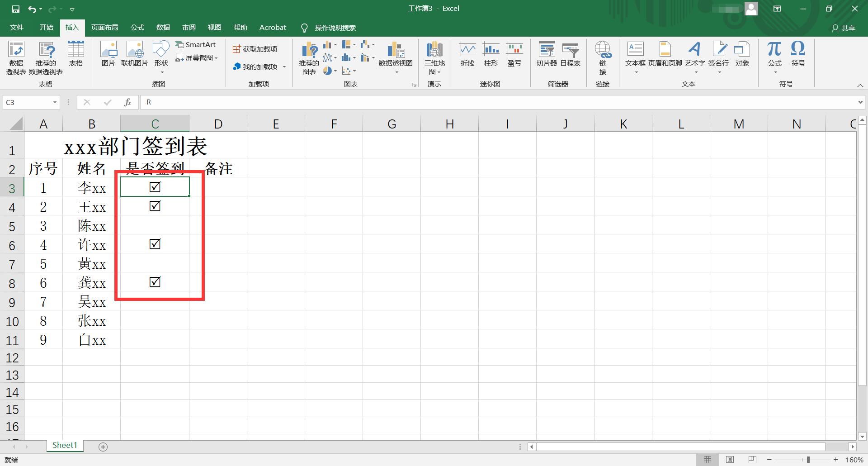Switch to Page Layout view in status bar
The height and width of the screenshot is (466, 868).
[730, 460]
